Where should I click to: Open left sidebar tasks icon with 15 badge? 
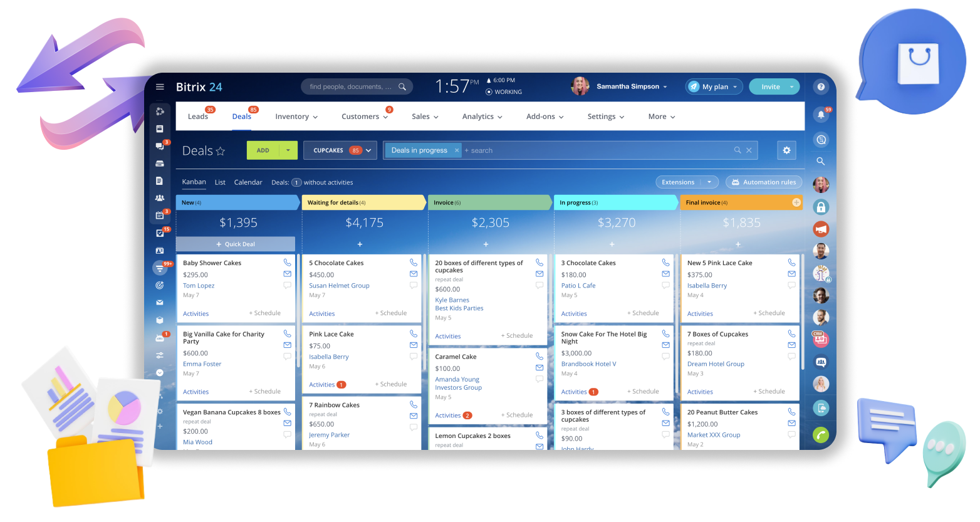click(160, 233)
